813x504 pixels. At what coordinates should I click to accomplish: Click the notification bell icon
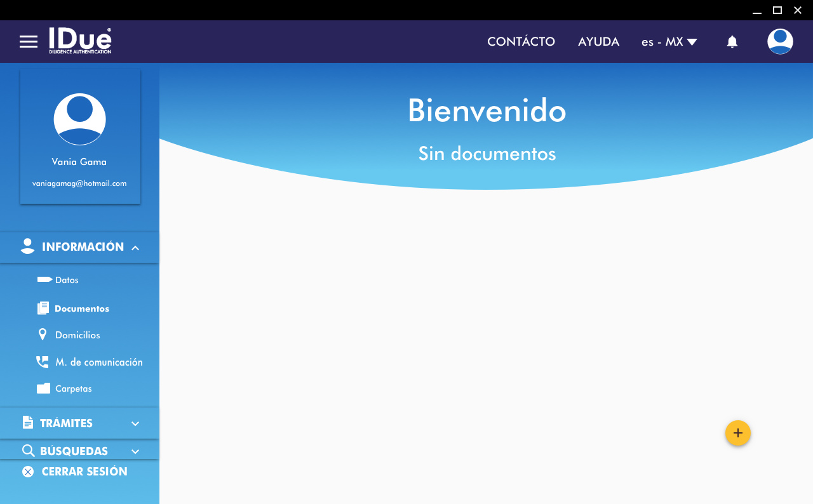732,42
